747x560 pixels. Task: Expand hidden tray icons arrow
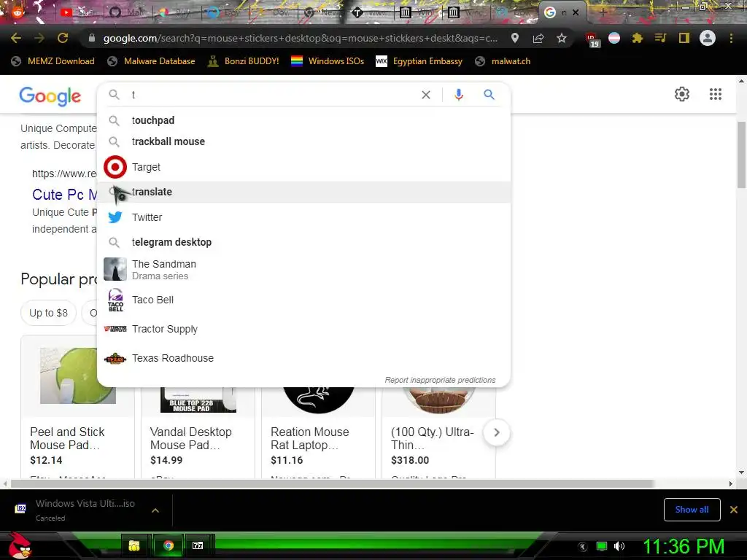(583, 547)
